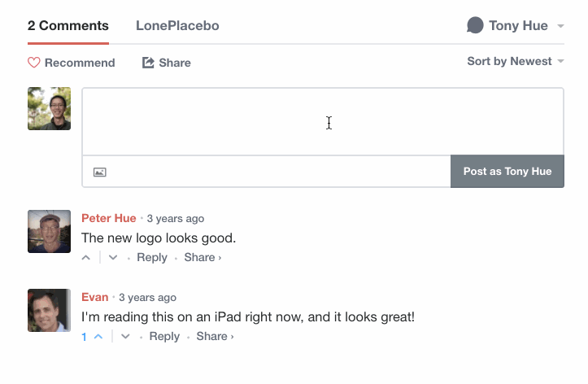
Task: Click inside the comment text box
Action: [x=323, y=121]
